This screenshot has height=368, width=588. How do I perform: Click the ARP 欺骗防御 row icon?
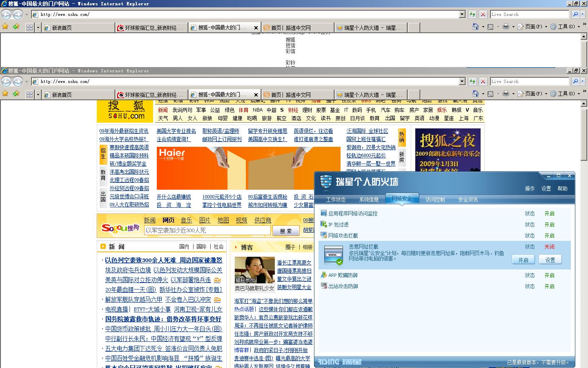(x=324, y=275)
